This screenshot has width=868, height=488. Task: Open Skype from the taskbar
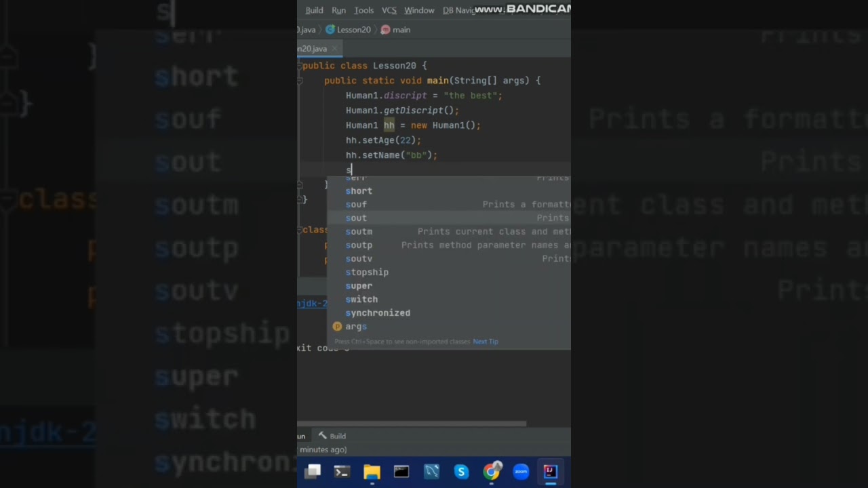461,471
